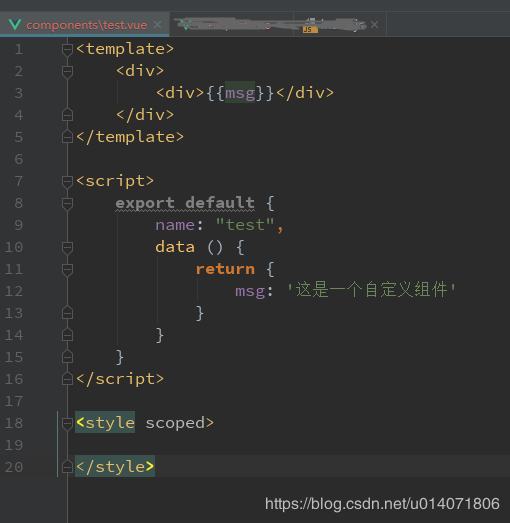Click the msg property key on line 12
This screenshot has width=510, height=523.
tap(250, 291)
